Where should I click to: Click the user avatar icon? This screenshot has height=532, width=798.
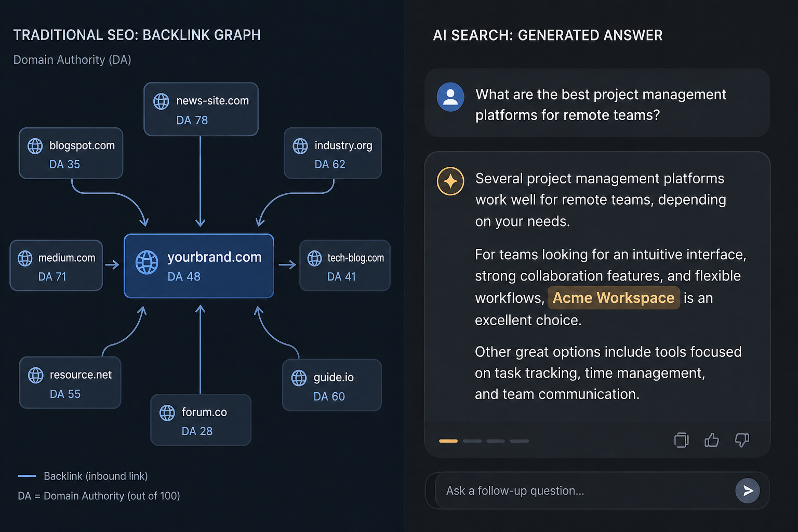pyautogui.click(x=450, y=97)
